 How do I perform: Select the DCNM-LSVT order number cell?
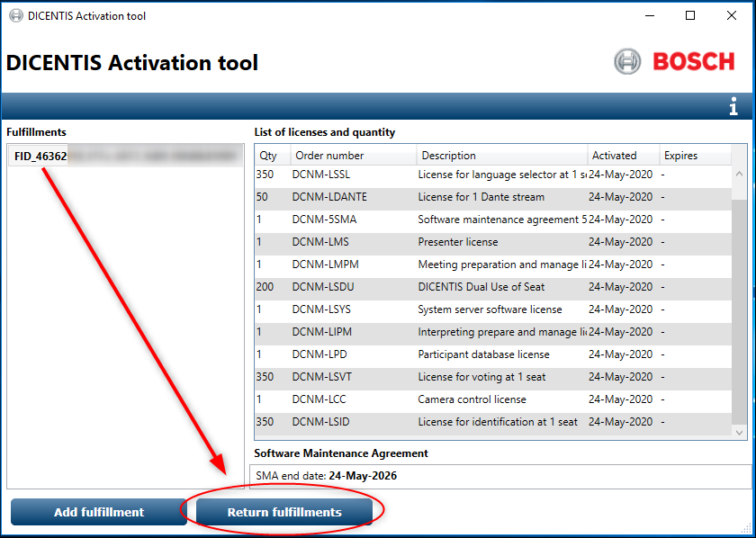pos(321,376)
